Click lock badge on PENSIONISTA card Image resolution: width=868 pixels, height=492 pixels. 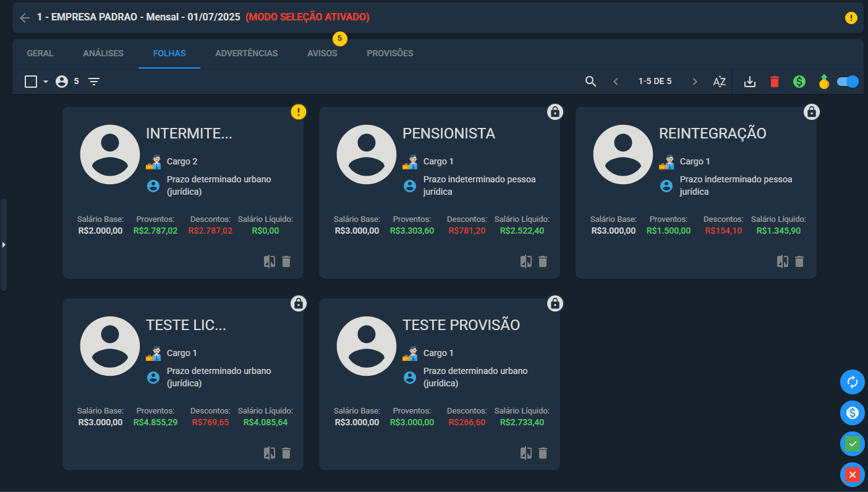tap(555, 112)
